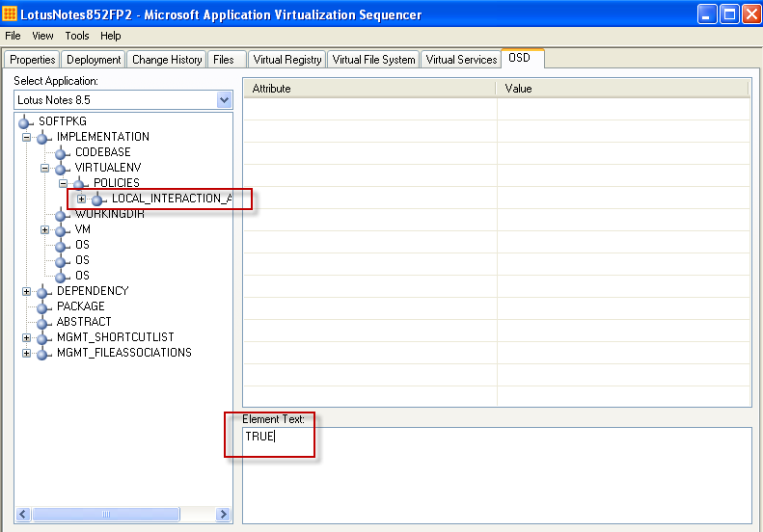Click the tree scrollbar right arrow

pos(224,514)
